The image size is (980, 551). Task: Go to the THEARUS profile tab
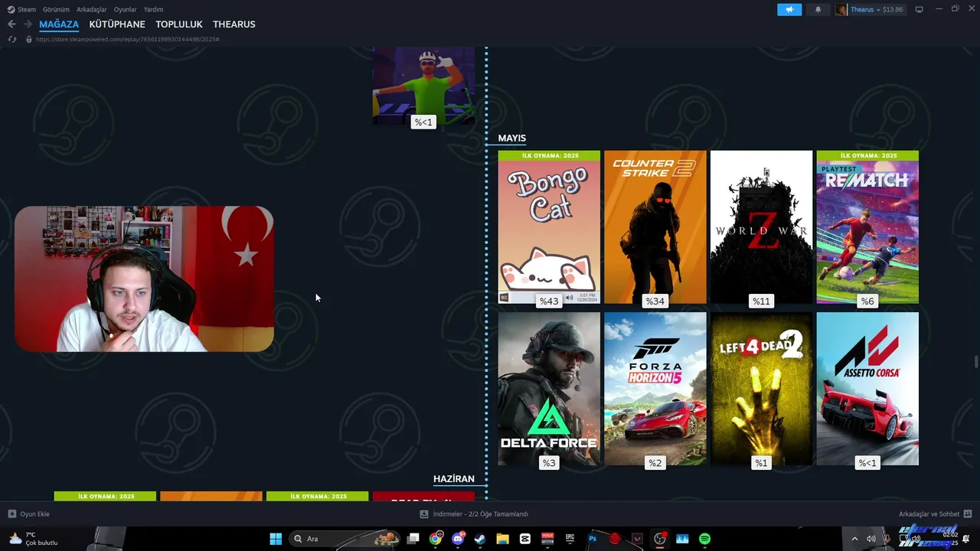click(x=234, y=24)
